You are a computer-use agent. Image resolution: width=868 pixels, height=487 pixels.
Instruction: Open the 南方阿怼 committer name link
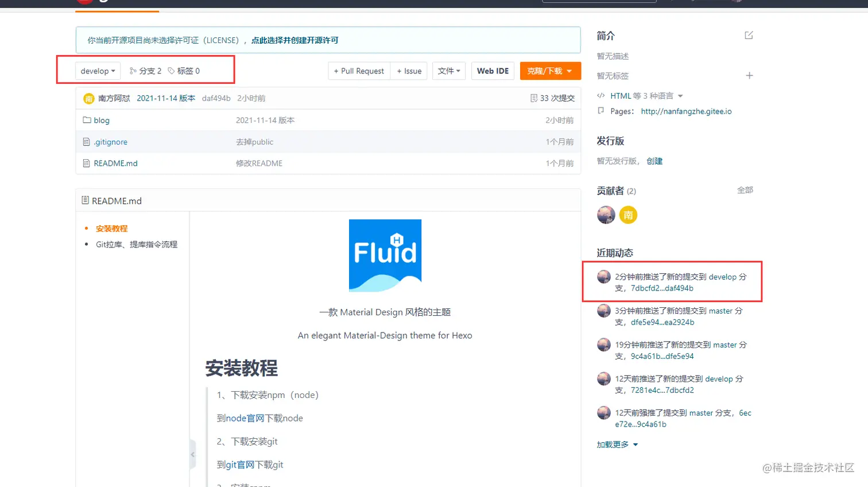(114, 98)
